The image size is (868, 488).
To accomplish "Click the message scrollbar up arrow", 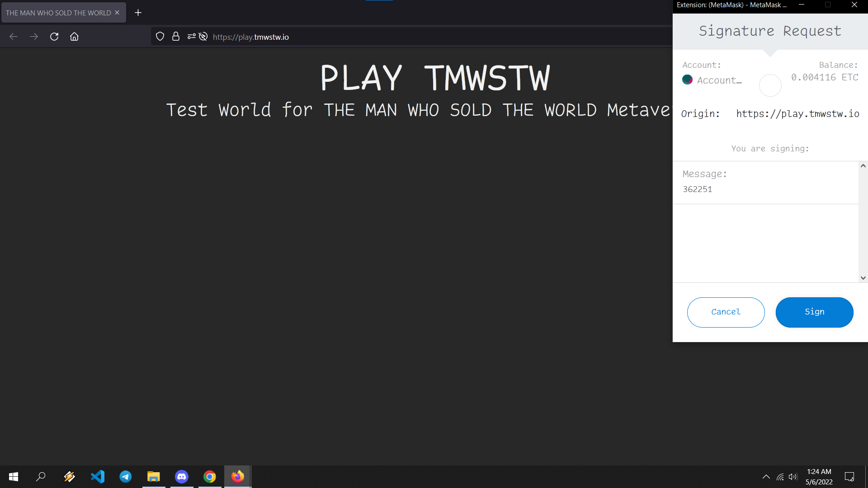I will pyautogui.click(x=863, y=166).
